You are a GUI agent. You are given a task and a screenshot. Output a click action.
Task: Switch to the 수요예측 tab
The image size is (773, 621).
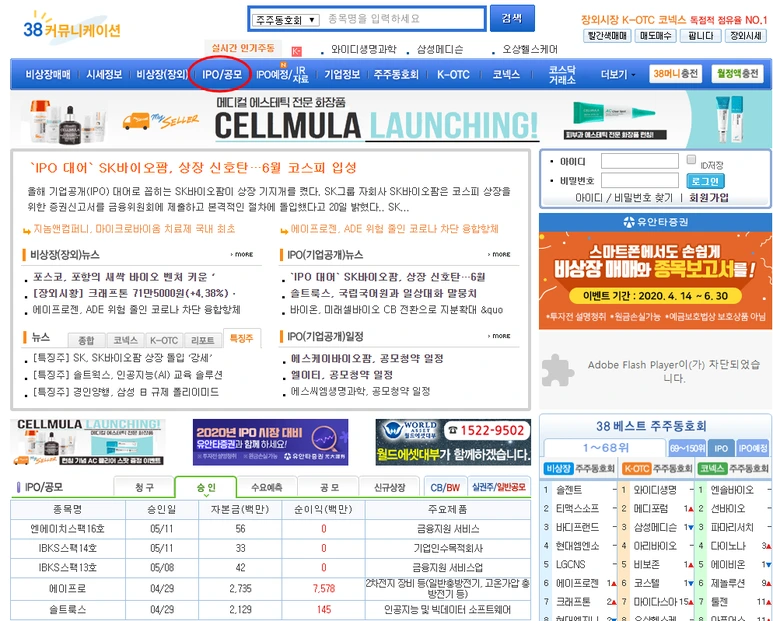267,487
